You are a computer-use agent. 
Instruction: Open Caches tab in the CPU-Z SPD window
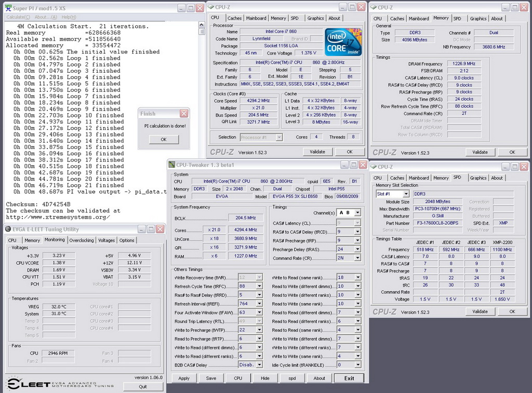pos(397,178)
